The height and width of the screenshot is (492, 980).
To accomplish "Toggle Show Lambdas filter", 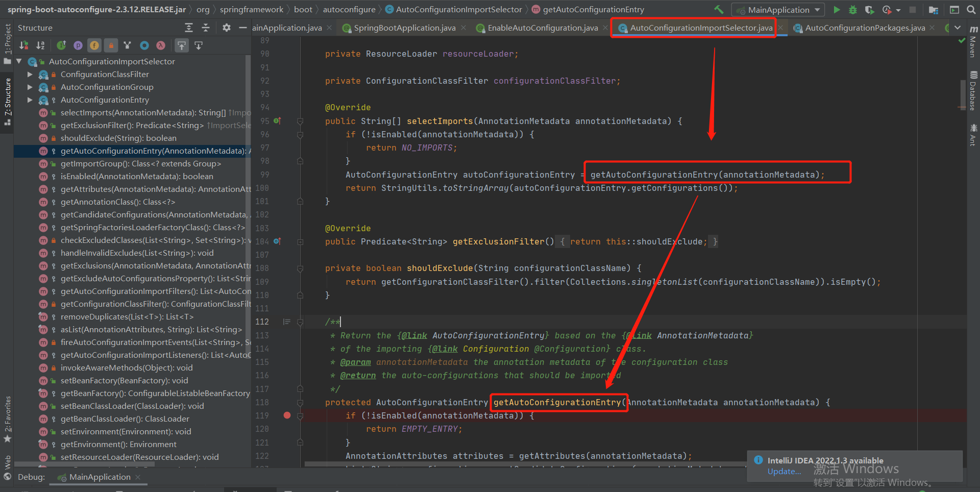I will point(161,45).
